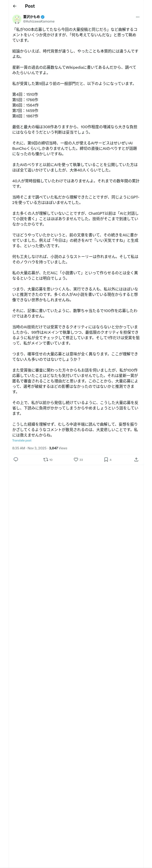Open the 8:35 AM Nov 3, 2025 timestamp

pos(29,448)
